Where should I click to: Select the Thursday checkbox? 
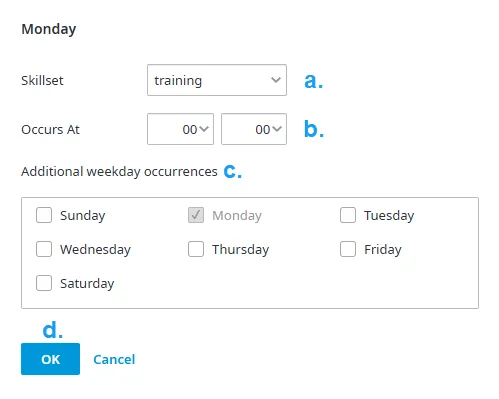tap(196, 249)
